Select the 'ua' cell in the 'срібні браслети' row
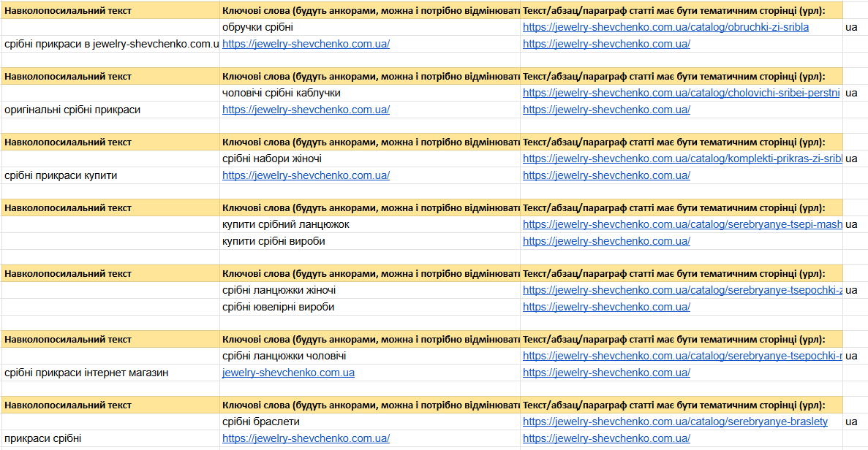The width and height of the screenshot is (868, 450). click(855, 422)
